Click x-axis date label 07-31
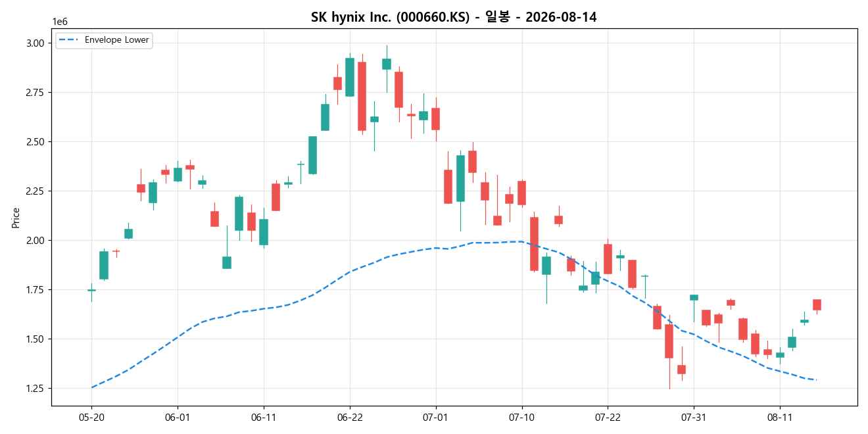 [x=694, y=417]
